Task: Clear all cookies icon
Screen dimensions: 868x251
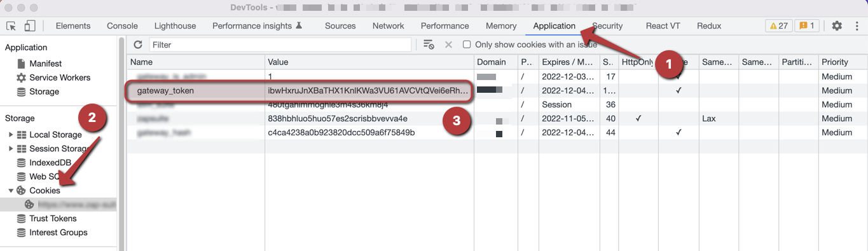Action: tap(429, 44)
